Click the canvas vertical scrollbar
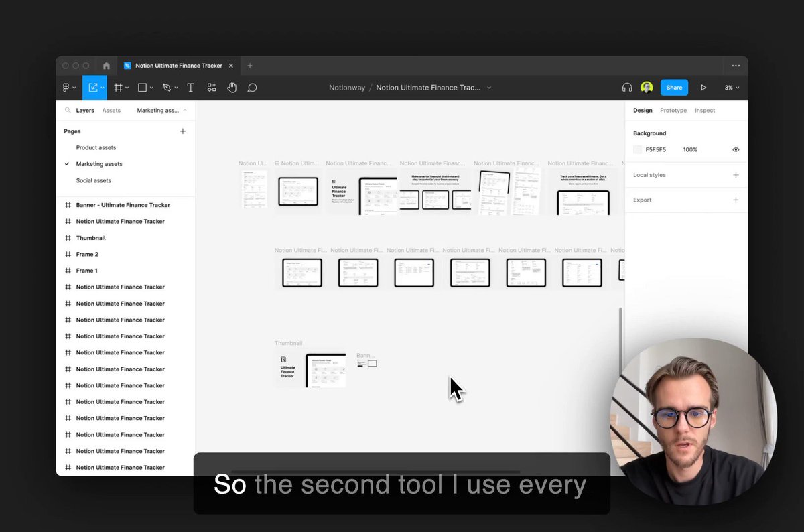The height and width of the screenshot is (532, 804). coord(620,342)
